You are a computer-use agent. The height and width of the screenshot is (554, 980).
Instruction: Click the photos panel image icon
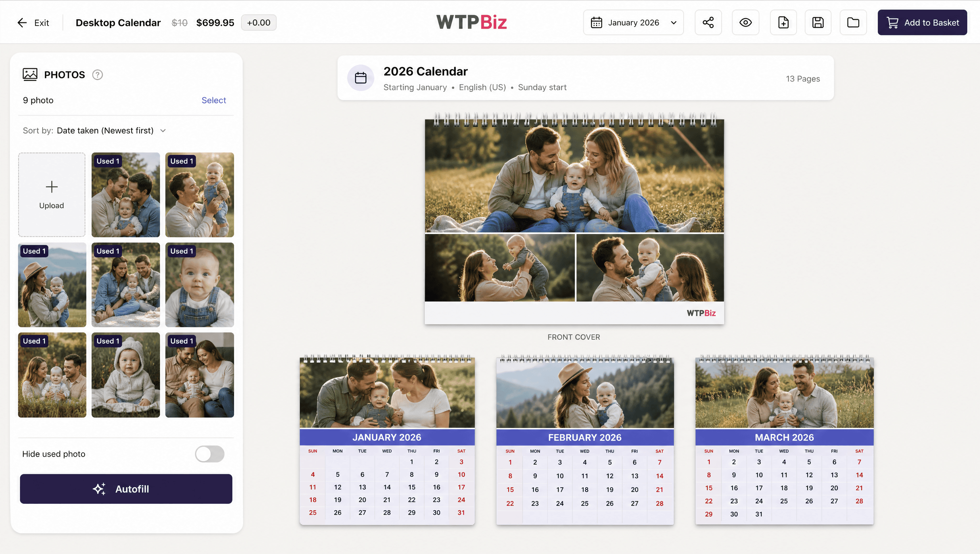[30, 74]
